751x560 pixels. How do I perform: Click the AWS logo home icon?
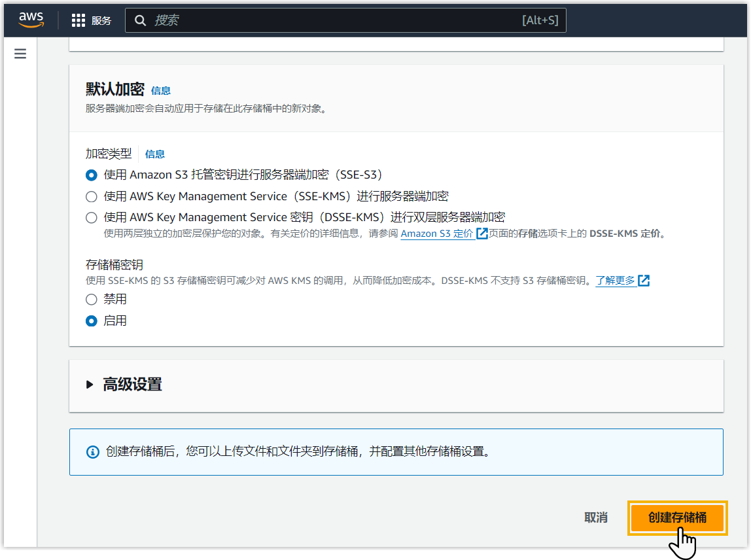[31, 20]
